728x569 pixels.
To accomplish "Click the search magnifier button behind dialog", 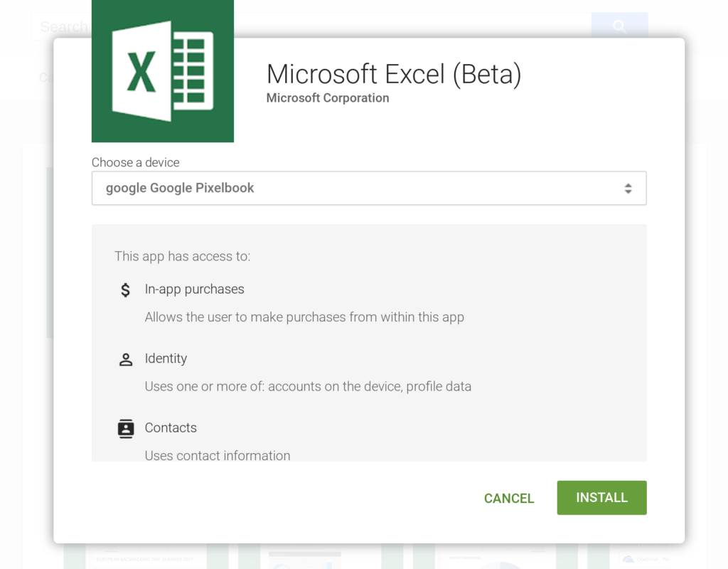I will 619,26.
